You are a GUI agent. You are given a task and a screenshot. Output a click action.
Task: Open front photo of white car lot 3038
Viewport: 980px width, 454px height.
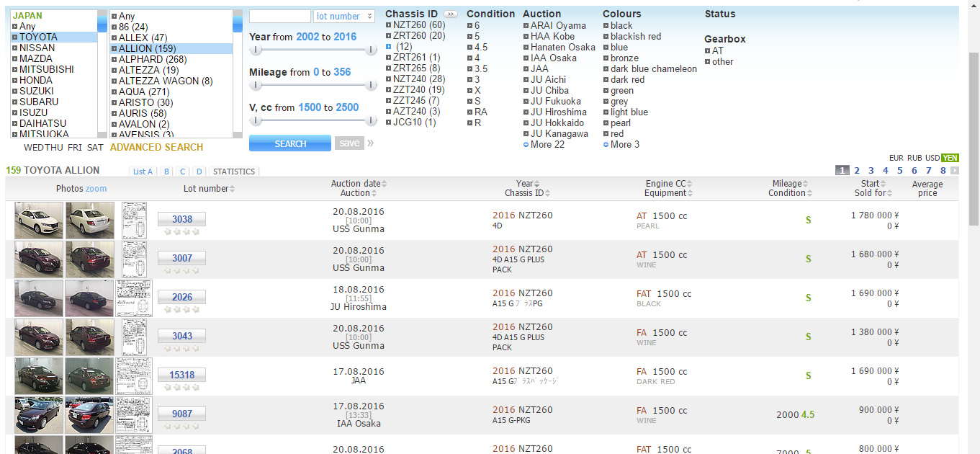39,220
